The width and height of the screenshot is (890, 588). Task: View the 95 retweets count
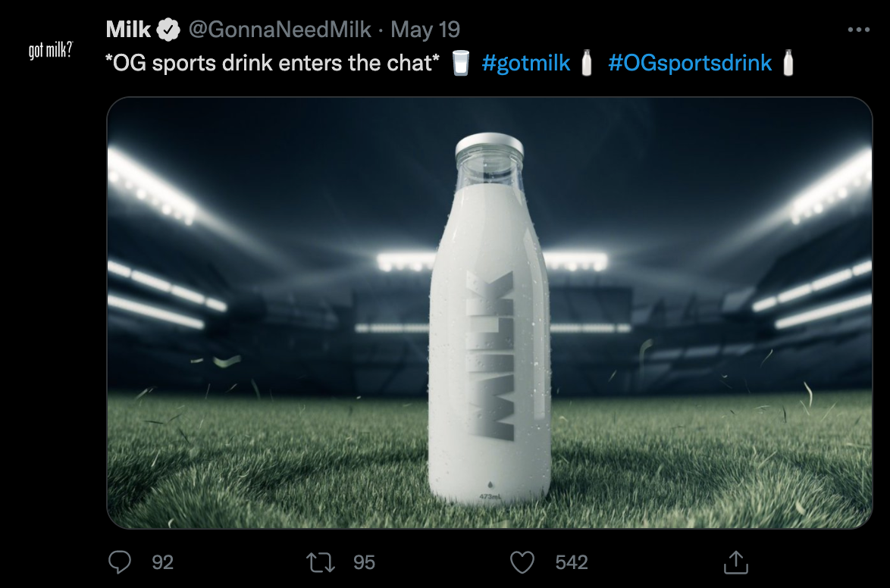pyautogui.click(x=364, y=562)
